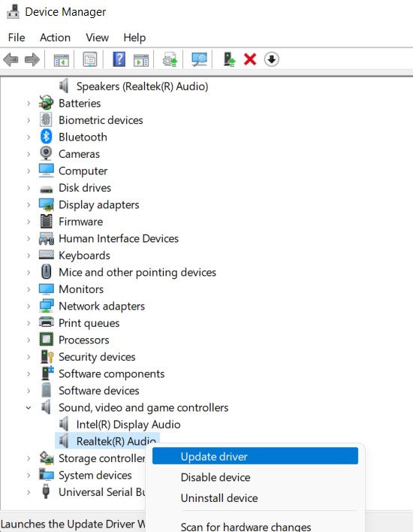The width and height of the screenshot is (413, 532).
Task: Click the Update device driver toolbar icon
Action: click(x=229, y=59)
